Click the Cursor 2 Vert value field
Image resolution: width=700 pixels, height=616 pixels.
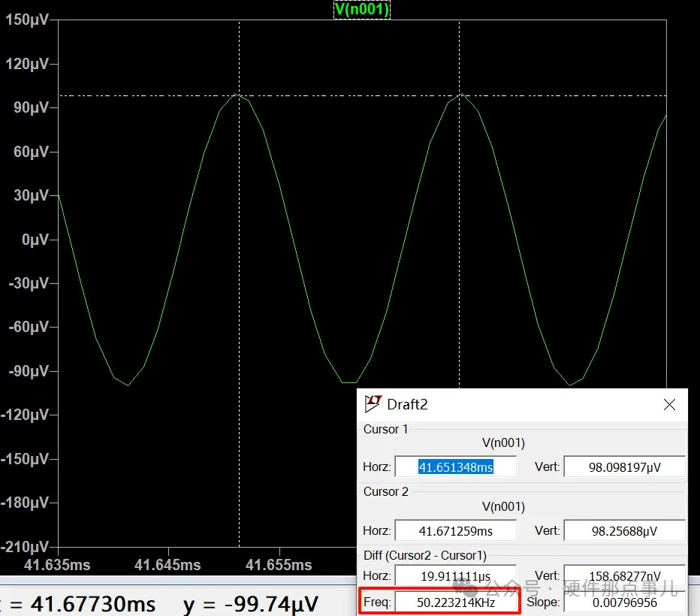624,531
